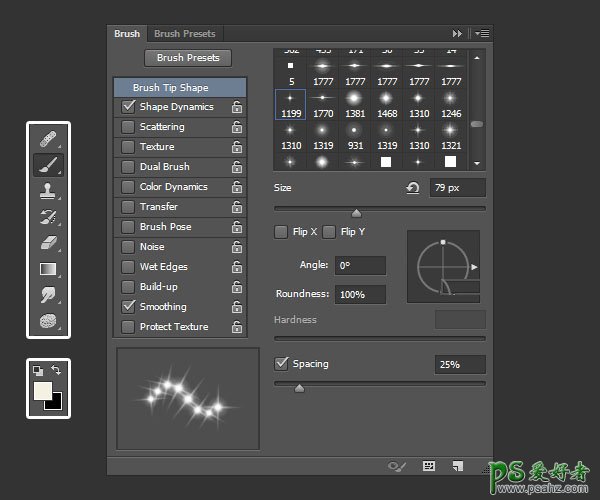
Task: Switch to the Brush Presets tab
Action: click(x=184, y=34)
